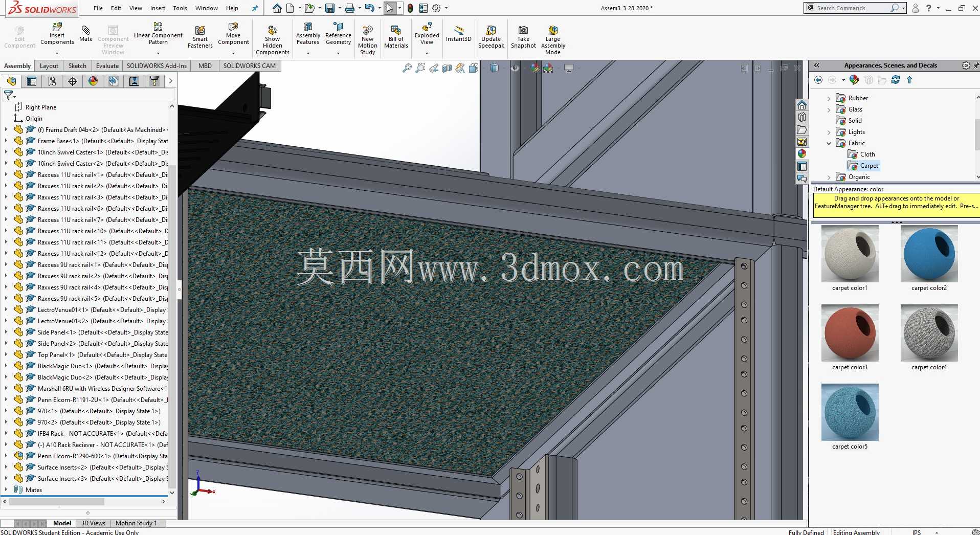Open the Apply Scene icon
This screenshot has width=980, height=535.
[548, 68]
